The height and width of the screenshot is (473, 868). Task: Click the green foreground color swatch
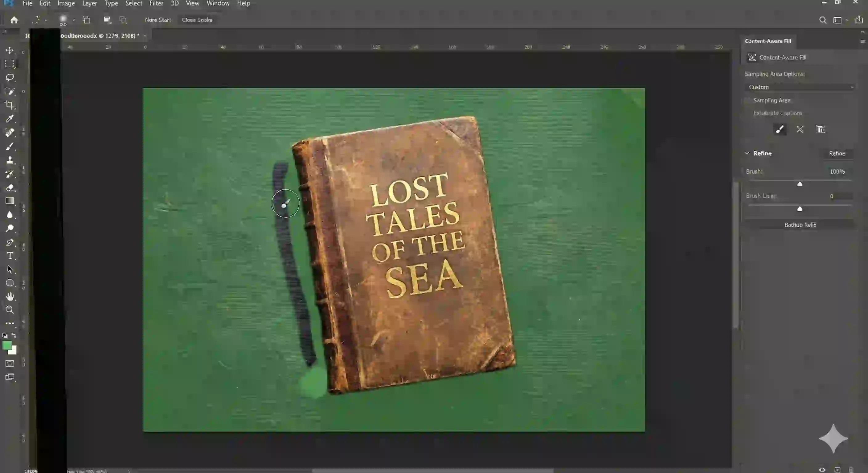coord(7,346)
